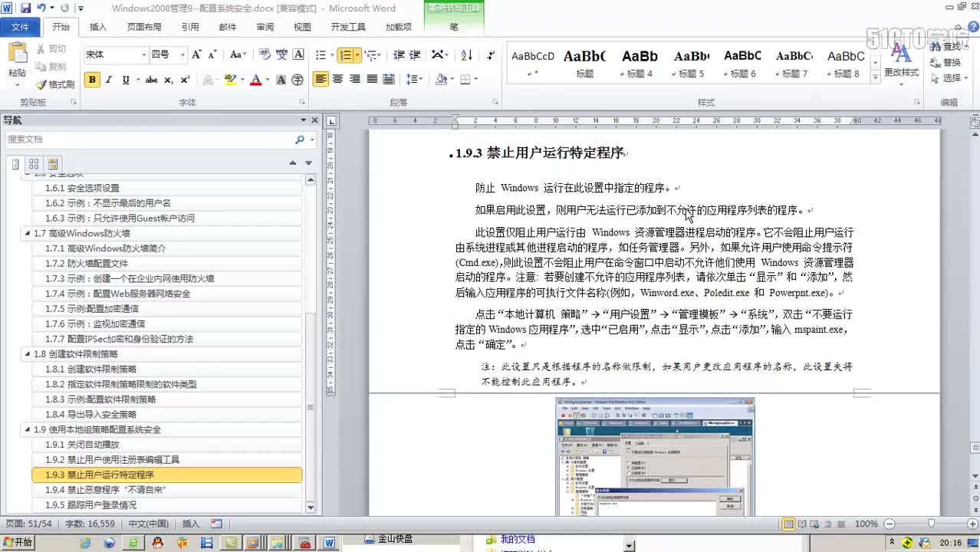Click in navigation search box 搜索文档
This screenshot has width=980, height=552.
(x=150, y=140)
